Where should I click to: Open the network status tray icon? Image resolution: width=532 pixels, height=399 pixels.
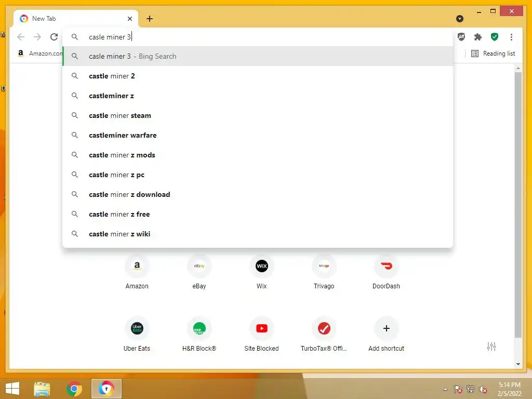(470, 389)
